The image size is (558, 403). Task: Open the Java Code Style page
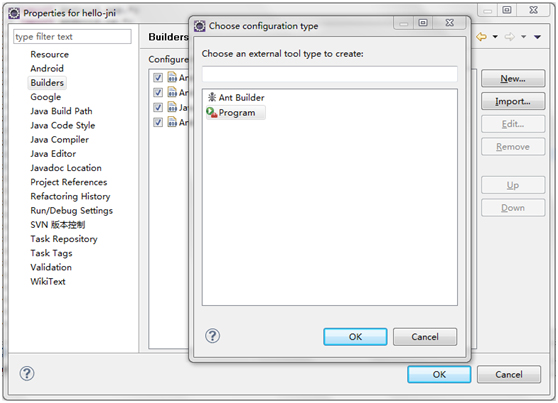(63, 125)
